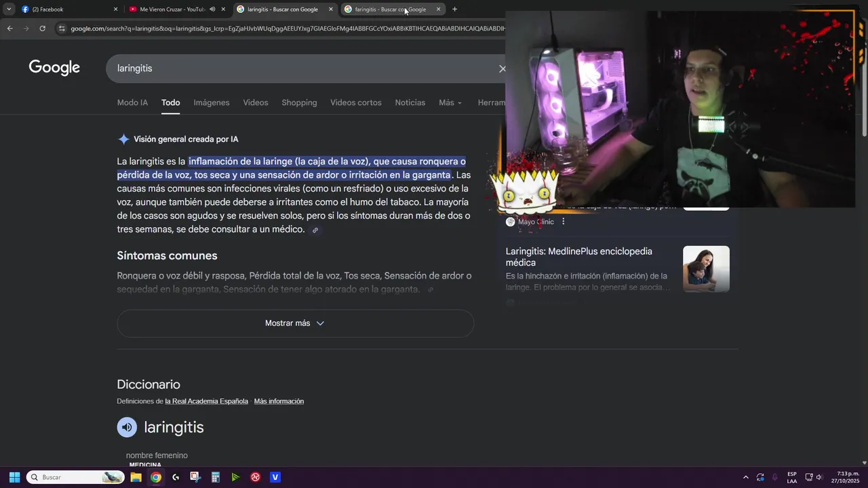The height and width of the screenshot is (488, 868).
Task: Open a new browser tab
Action: pos(454,9)
